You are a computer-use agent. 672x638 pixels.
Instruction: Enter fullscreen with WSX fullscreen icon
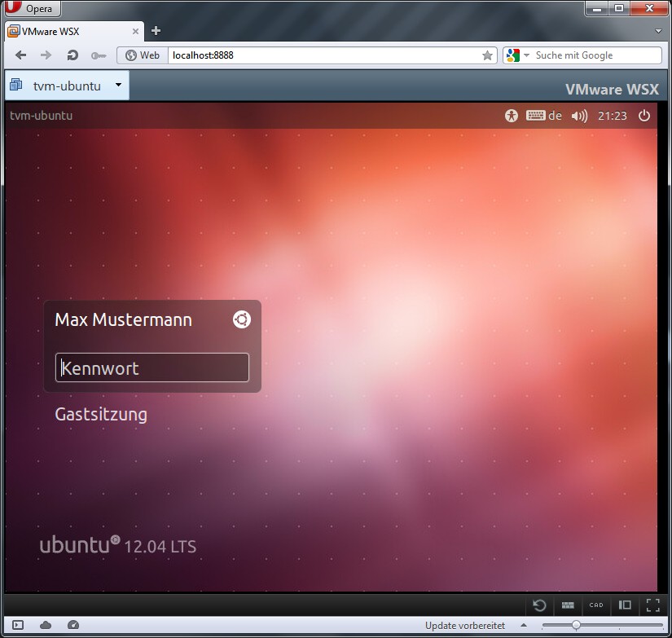click(x=652, y=605)
